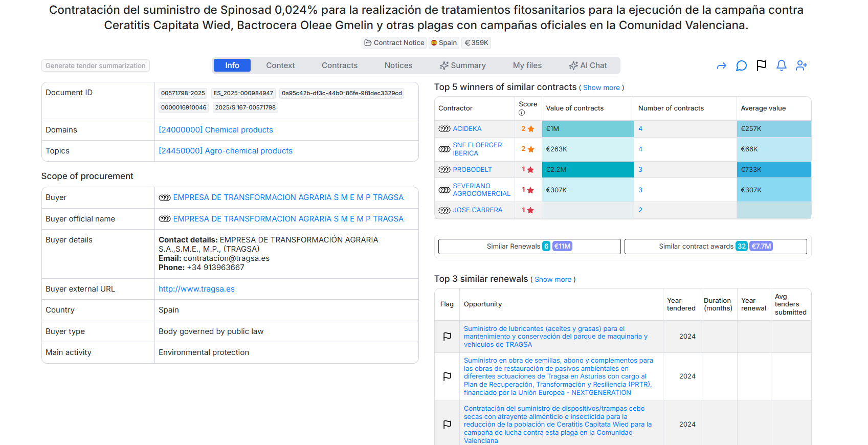Open the PROBODELT contractor link
Viewport: 868px width, 445px height.
pyautogui.click(x=472, y=170)
